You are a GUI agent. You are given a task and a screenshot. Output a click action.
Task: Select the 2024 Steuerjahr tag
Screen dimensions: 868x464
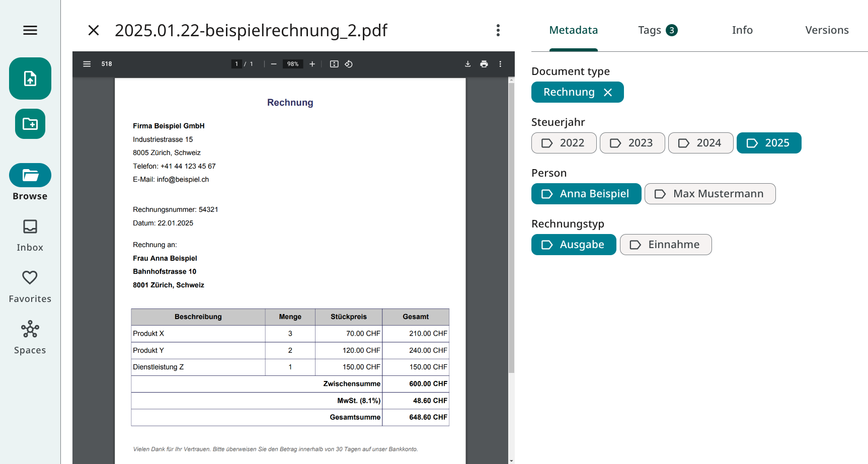pyautogui.click(x=700, y=143)
